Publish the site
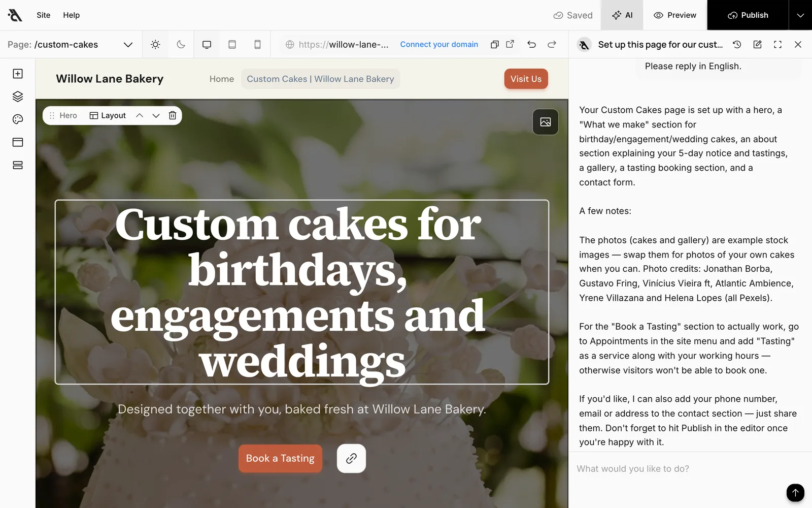Screen dimensions: 812x508 pyautogui.click(x=748, y=15)
